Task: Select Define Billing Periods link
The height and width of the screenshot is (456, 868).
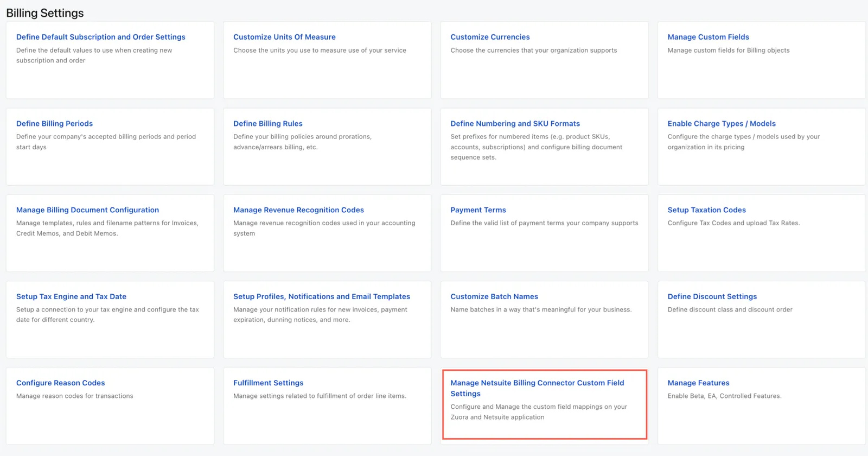Action: (54, 124)
